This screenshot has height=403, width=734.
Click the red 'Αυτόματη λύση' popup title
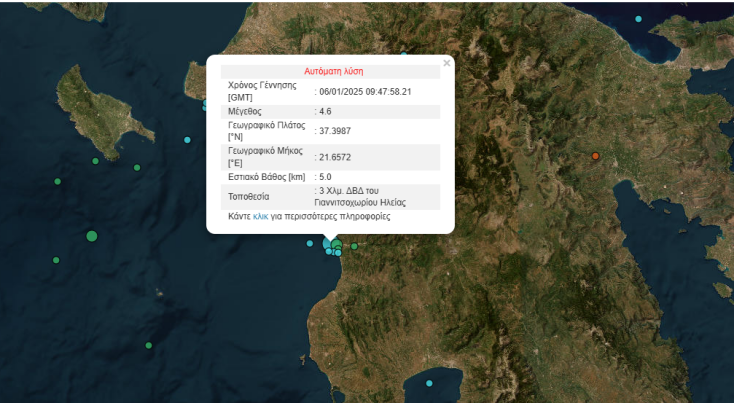coord(333,71)
